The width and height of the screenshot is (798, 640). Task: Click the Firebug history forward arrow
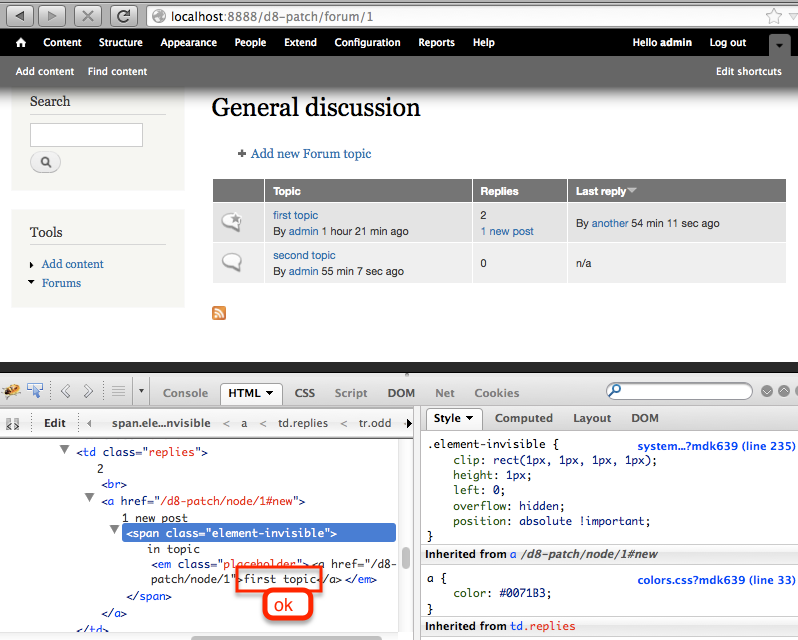(x=88, y=391)
